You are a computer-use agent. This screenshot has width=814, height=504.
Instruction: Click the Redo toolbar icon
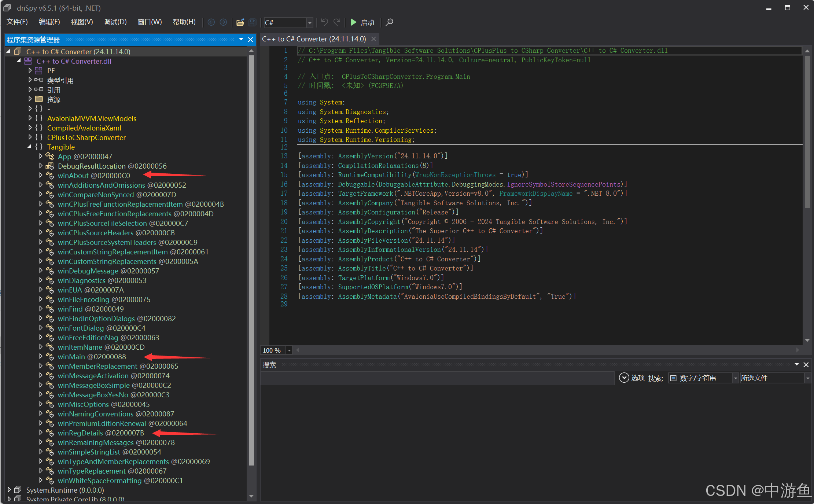[x=337, y=22]
